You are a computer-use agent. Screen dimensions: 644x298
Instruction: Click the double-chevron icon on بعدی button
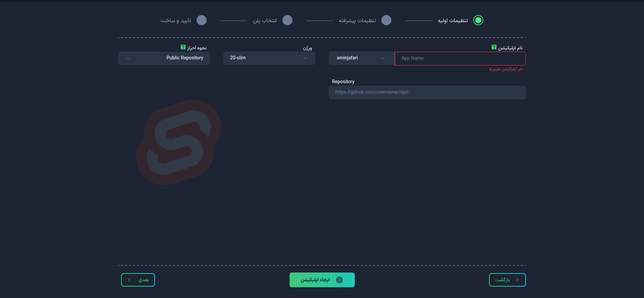(x=129, y=280)
